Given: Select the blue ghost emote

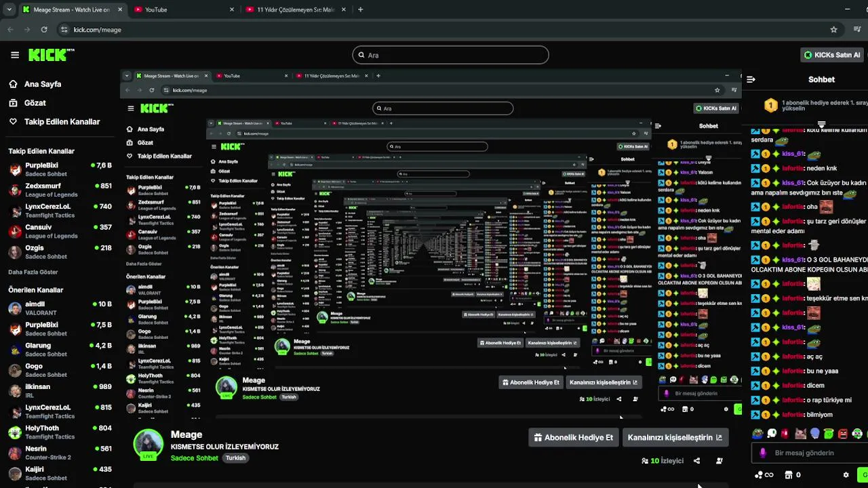Looking at the screenshot, I should [815, 434].
